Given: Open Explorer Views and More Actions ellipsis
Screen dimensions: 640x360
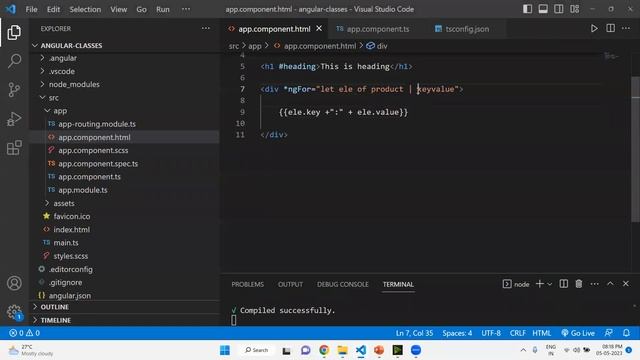Looking at the screenshot, I should pyautogui.click(x=206, y=28).
